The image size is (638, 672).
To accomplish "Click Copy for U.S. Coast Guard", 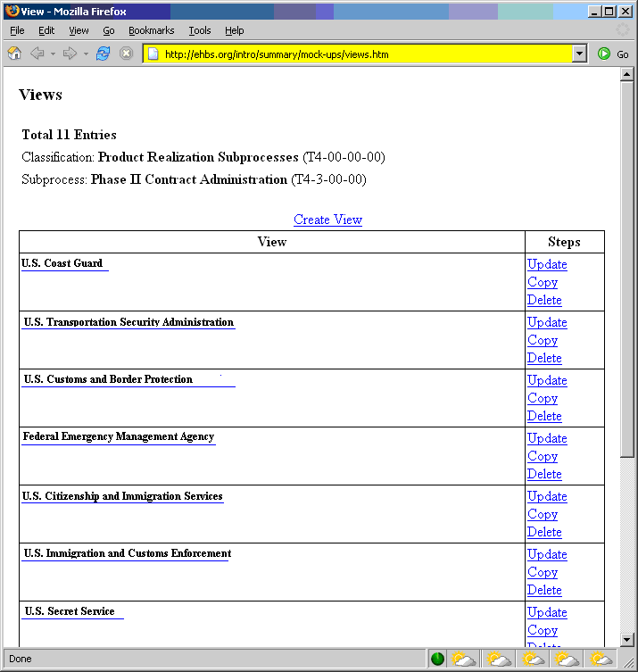I will click(x=543, y=282).
